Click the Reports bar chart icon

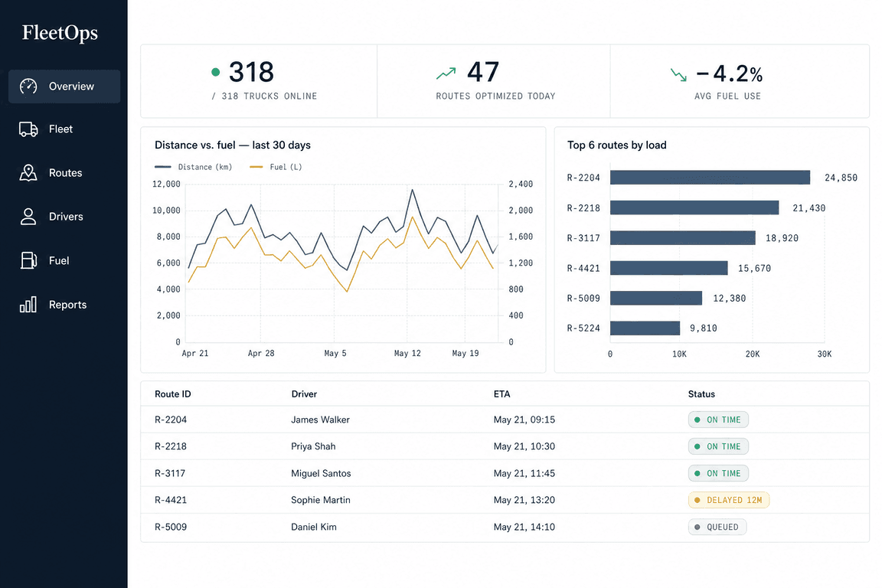tap(28, 305)
